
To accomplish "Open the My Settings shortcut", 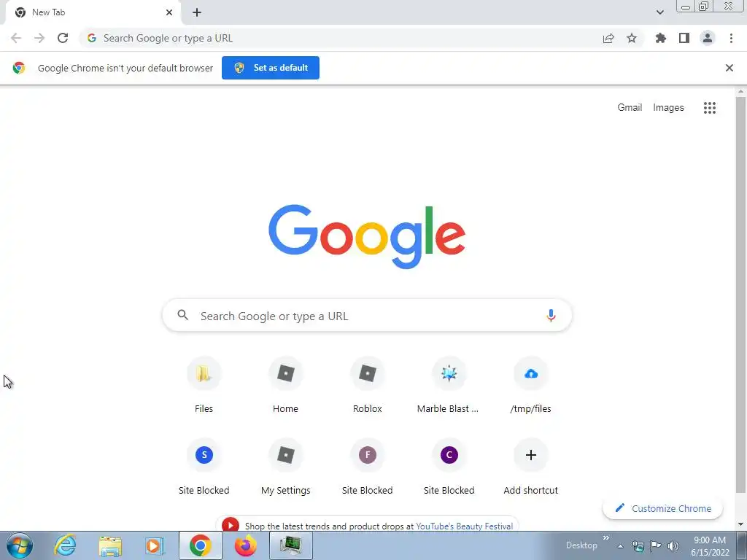I will click(x=285, y=467).
